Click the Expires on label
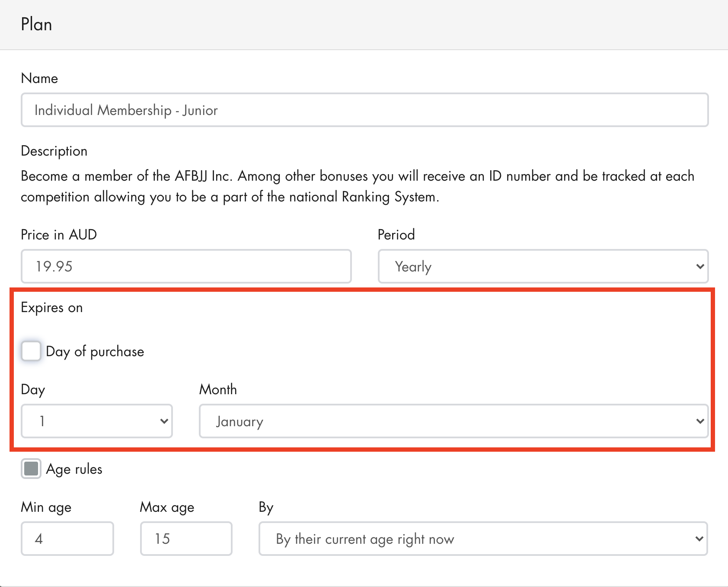This screenshot has height=587, width=728. (x=51, y=308)
